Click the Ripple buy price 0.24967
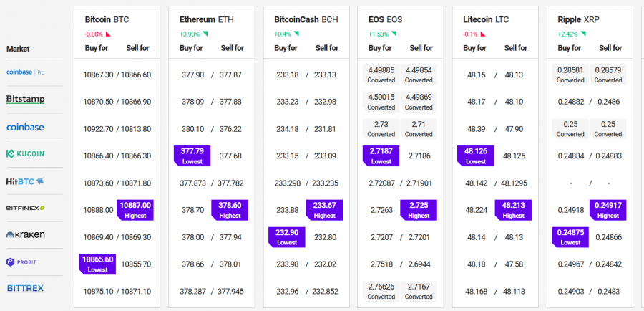The image size is (644, 311). (x=571, y=264)
